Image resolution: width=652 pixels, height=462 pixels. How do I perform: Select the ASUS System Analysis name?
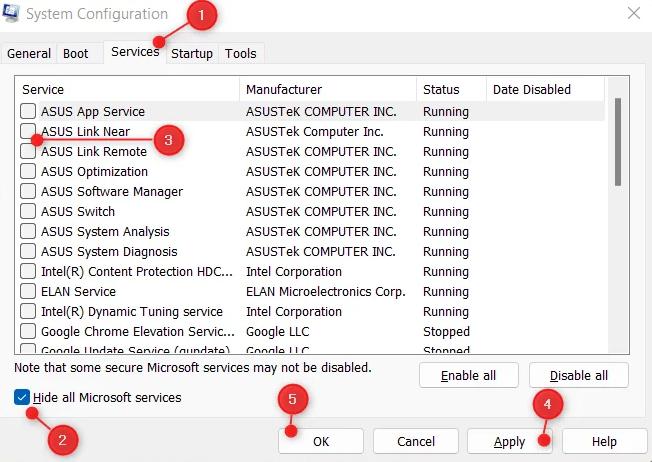pos(105,231)
